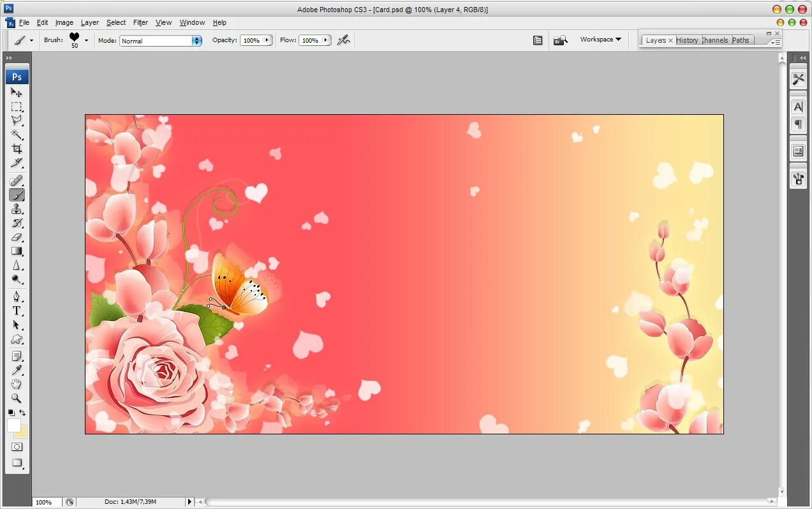The height and width of the screenshot is (509, 812).
Task: Change the screen mode button
Action: point(17,463)
